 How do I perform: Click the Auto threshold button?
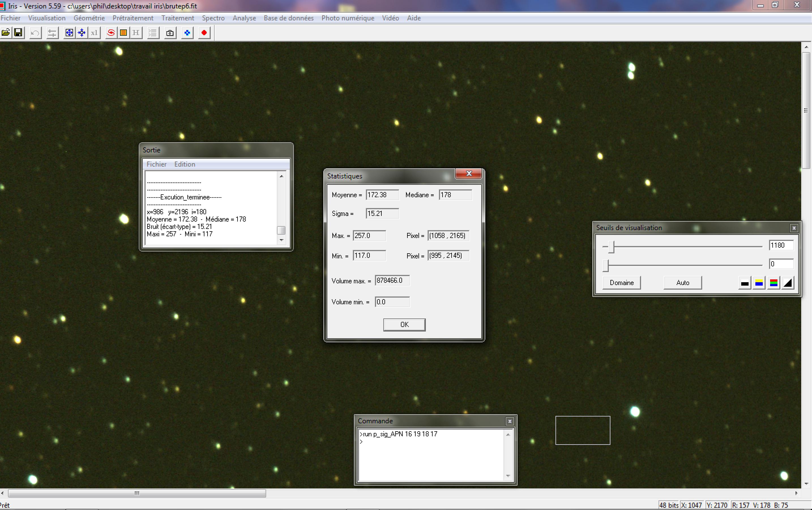coord(683,283)
